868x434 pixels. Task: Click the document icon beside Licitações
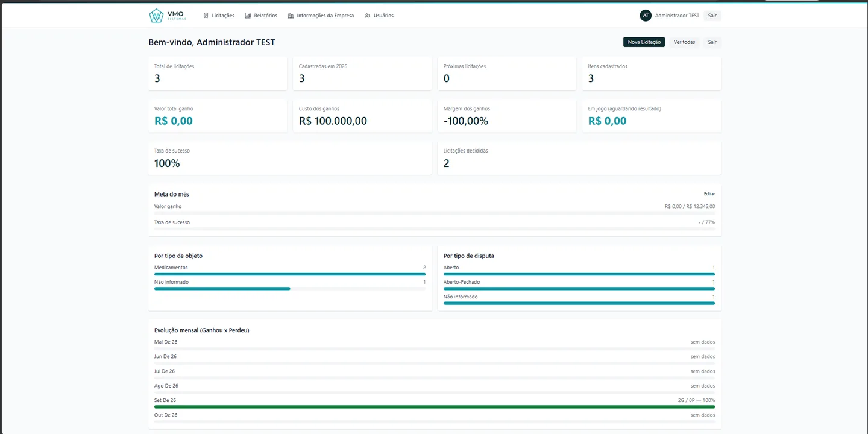tap(206, 16)
